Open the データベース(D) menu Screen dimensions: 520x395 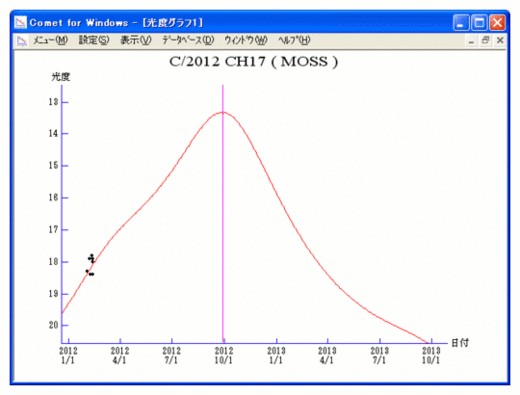(188, 40)
